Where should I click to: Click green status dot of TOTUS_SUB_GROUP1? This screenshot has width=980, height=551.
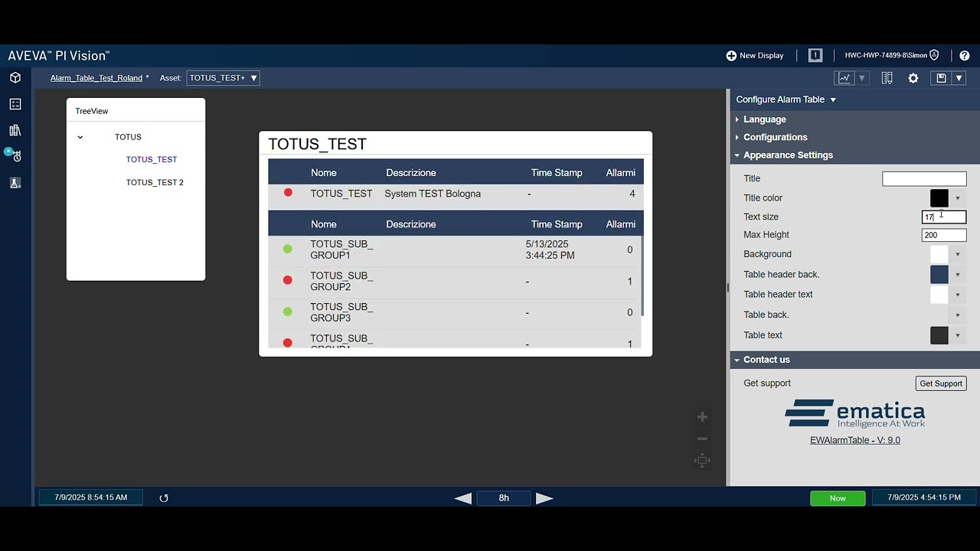(x=288, y=249)
